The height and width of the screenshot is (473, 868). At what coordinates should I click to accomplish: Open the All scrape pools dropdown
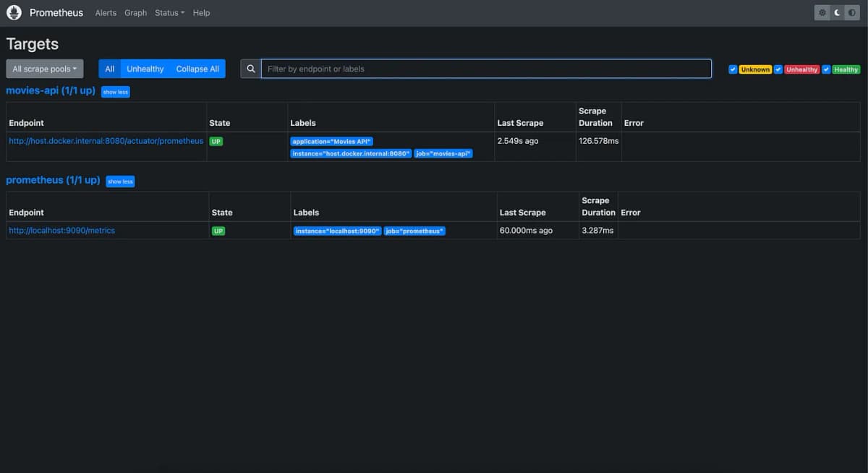(45, 69)
